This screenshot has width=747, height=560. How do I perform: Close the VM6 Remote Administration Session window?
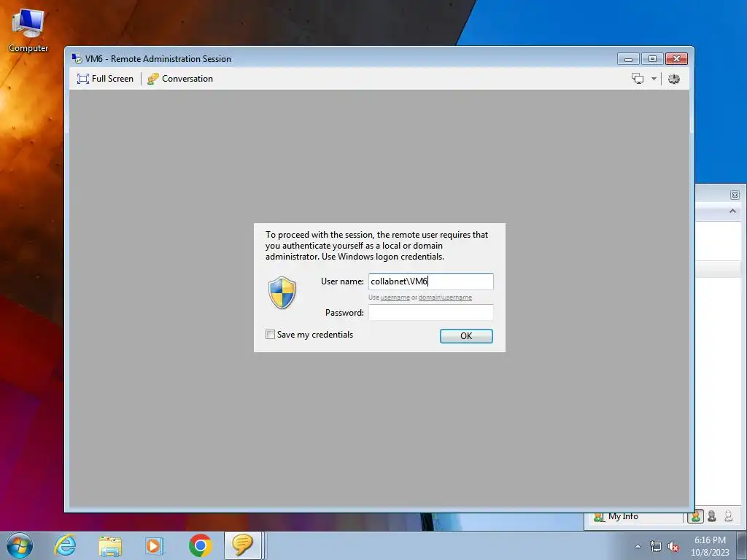(676, 58)
